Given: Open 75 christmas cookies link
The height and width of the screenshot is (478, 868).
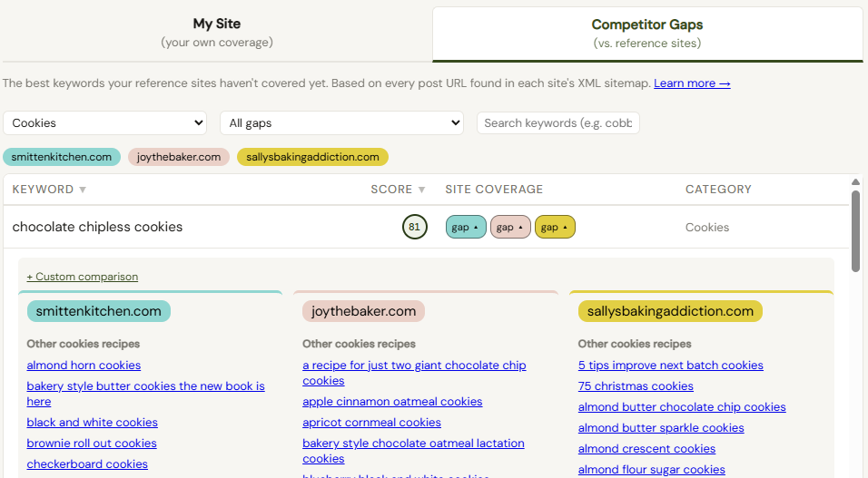Looking at the screenshot, I should click(x=636, y=386).
